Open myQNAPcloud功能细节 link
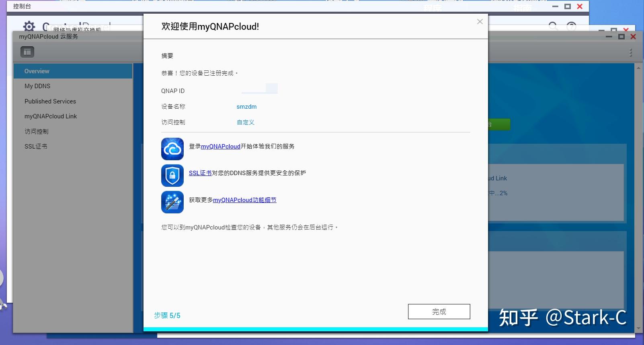 pyautogui.click(x=245, y=200)
